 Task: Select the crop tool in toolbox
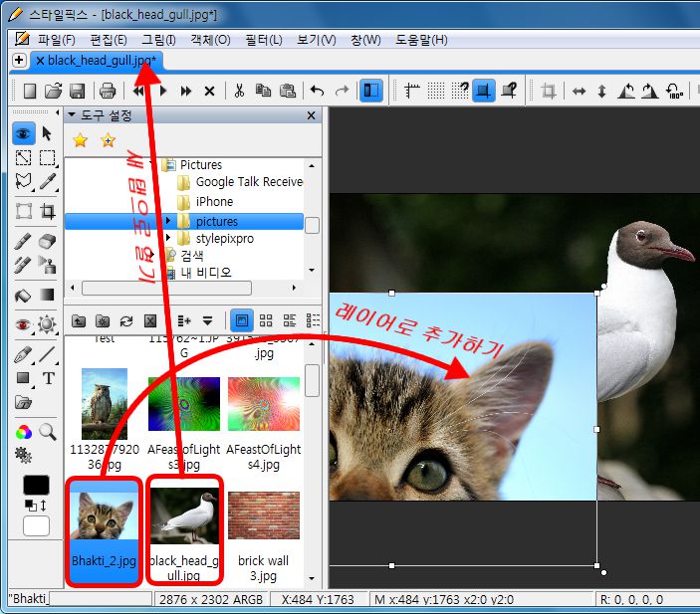click(x=48, y=211)
